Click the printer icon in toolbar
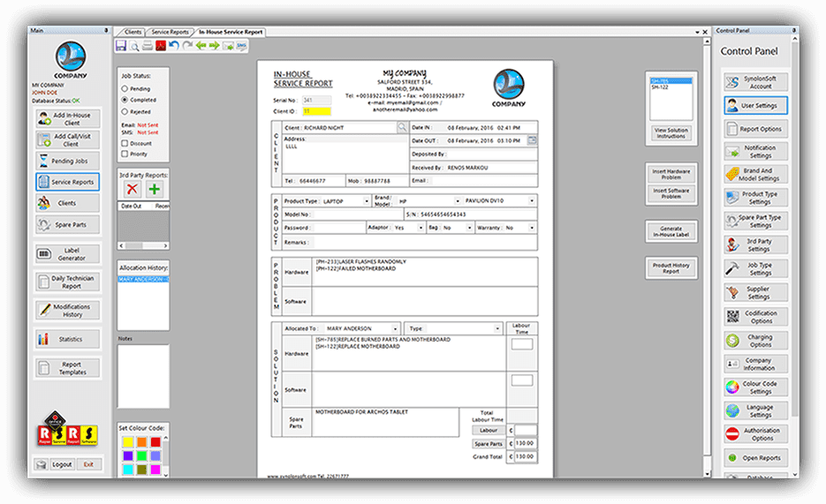 point(148,46)
